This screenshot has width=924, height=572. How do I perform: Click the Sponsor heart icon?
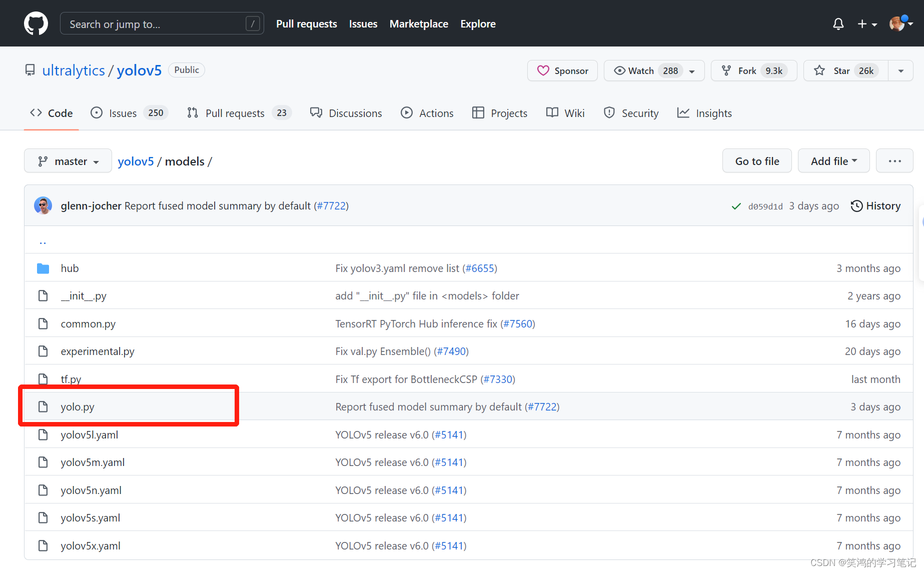544,70
